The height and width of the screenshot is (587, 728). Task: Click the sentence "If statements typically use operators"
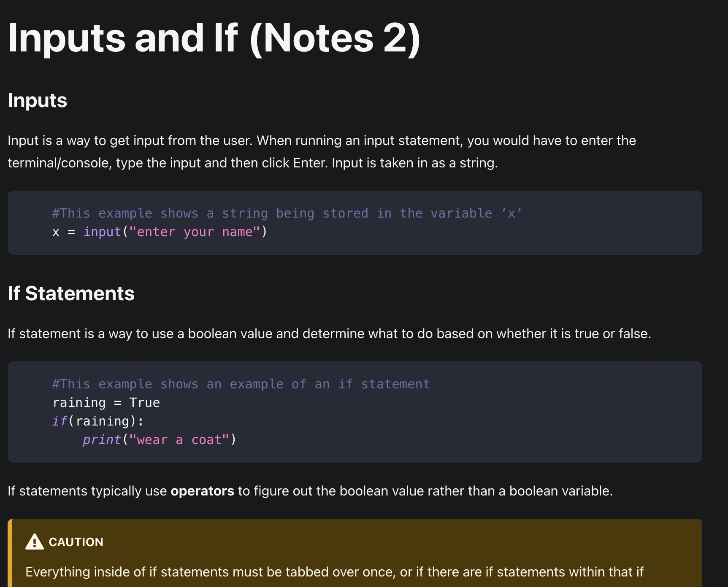[x=310, y=491]
